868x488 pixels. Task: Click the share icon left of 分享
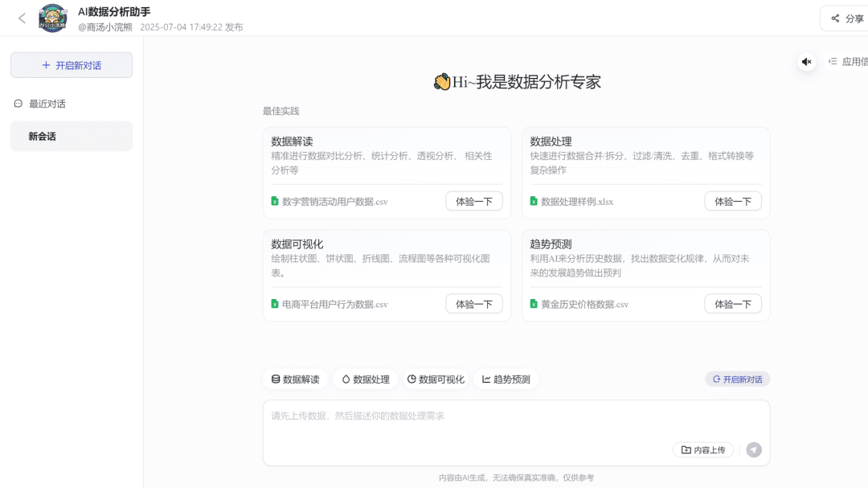click(x=835, y=18)
